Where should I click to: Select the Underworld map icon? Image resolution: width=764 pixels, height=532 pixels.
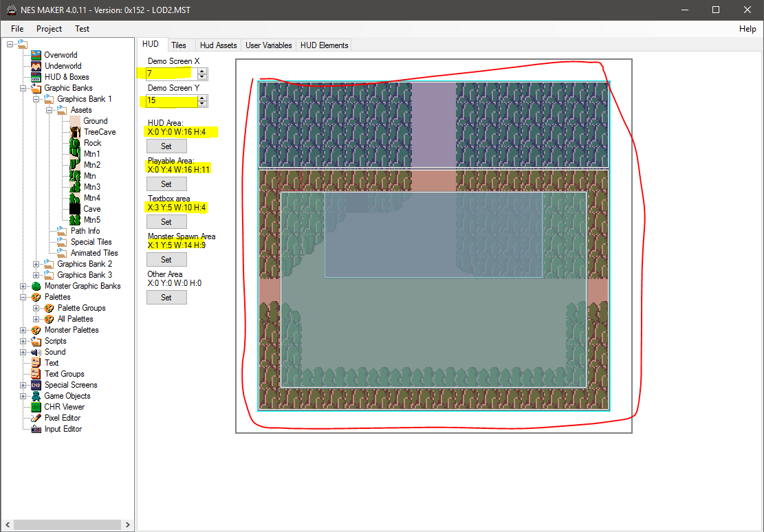pos(36,66)
